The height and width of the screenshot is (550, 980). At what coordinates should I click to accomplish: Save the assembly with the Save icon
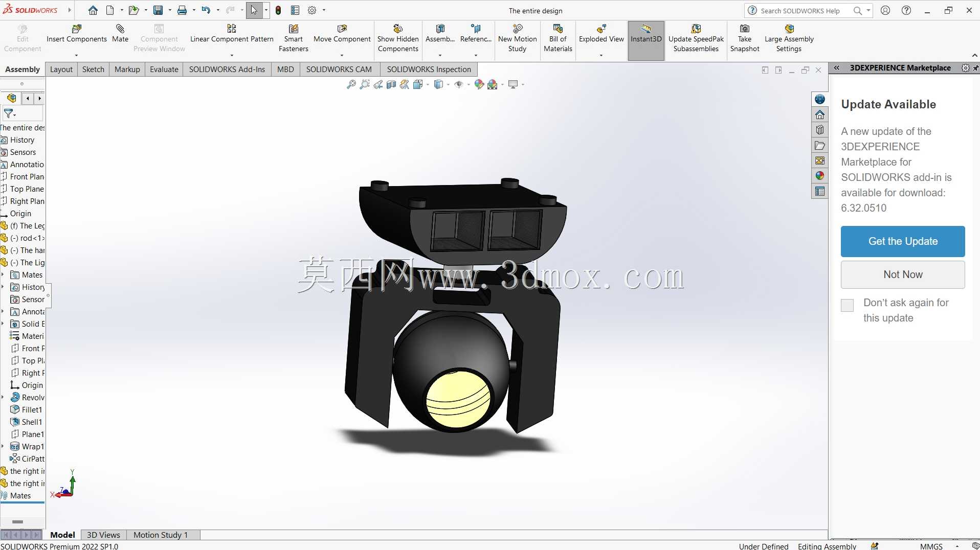[x=158, y=10]
